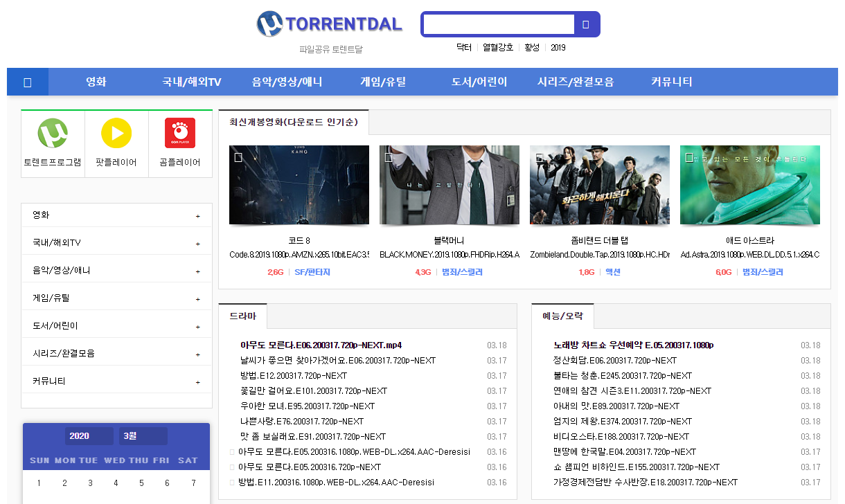Open the 토렌트프로그램 uTorrent icon
Screen dimensions: 845x504
coord(53,133)
